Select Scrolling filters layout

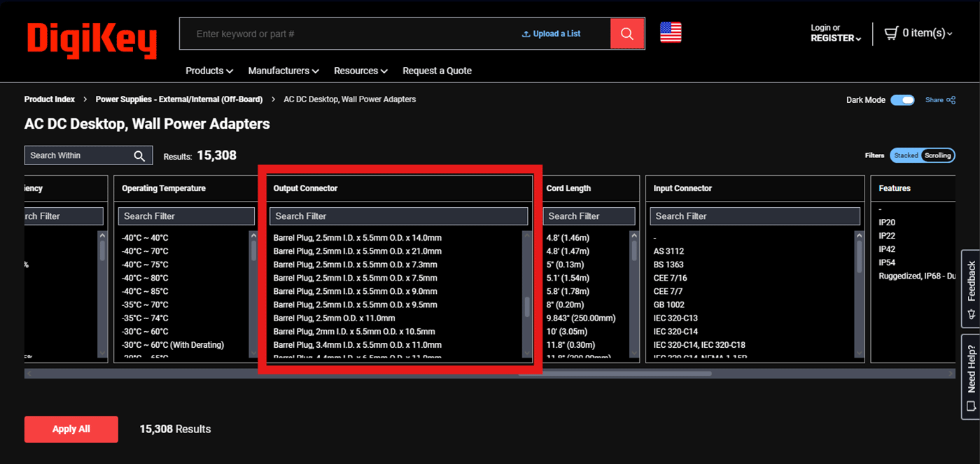point(938,155)
